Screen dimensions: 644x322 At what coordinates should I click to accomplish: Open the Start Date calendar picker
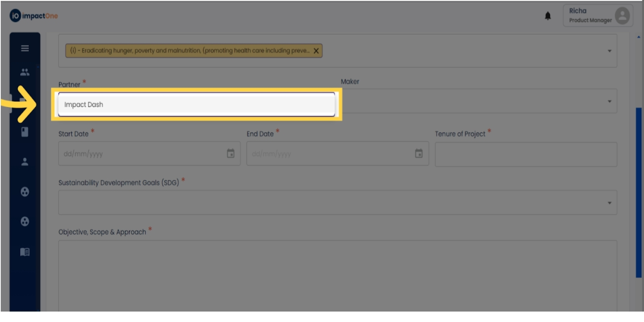pos(231,154)
